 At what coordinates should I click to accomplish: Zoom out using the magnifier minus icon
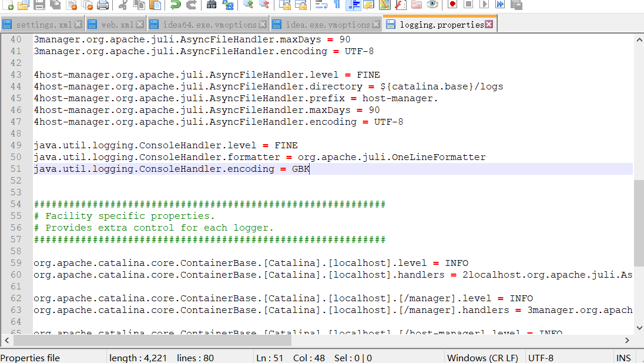tap(264, 5)
